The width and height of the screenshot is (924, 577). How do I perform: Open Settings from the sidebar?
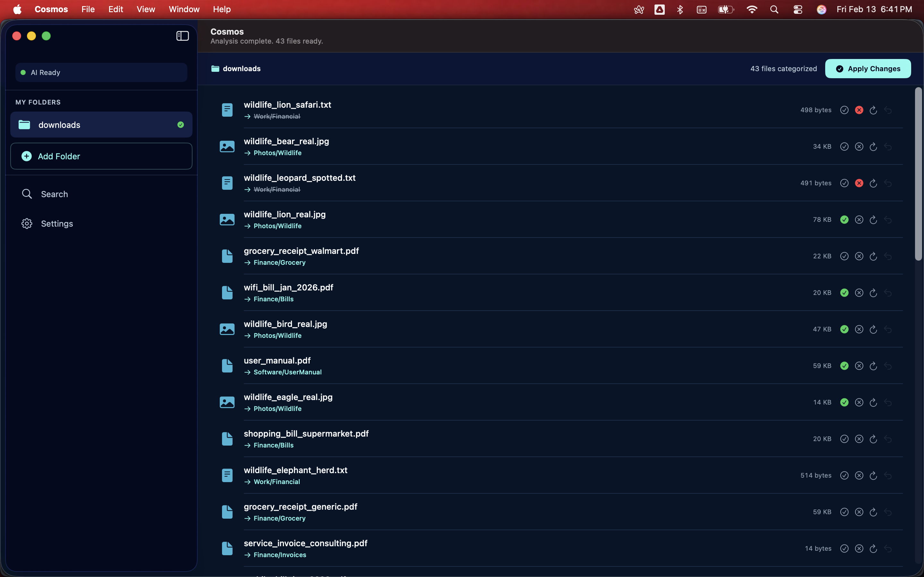(57, 223)
